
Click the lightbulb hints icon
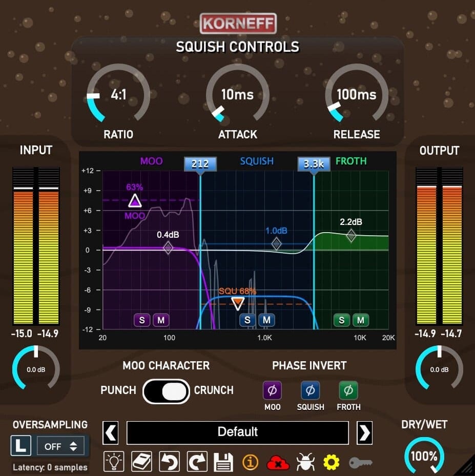pyautogui.click(x=114, y=462)
